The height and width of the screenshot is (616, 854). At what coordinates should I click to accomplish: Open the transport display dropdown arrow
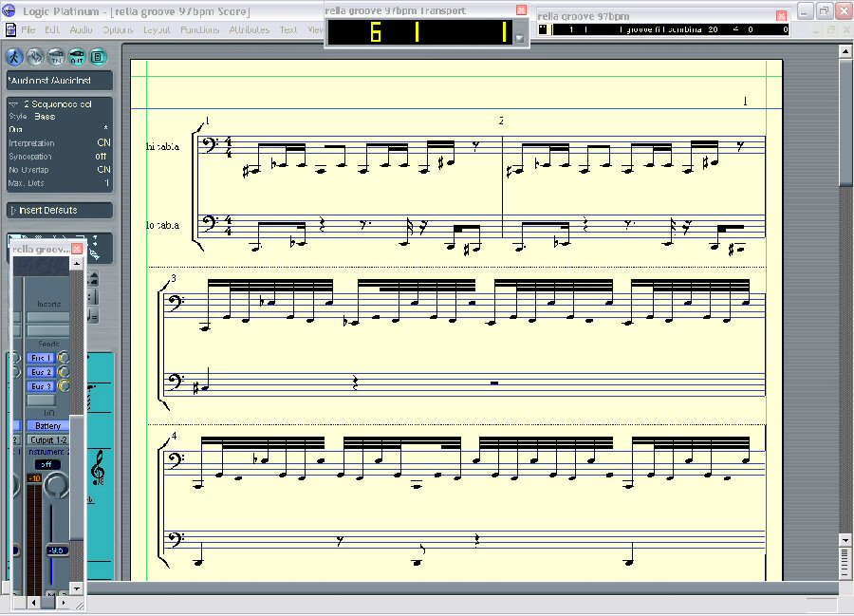pyautogui.click(x=520, y=39)
